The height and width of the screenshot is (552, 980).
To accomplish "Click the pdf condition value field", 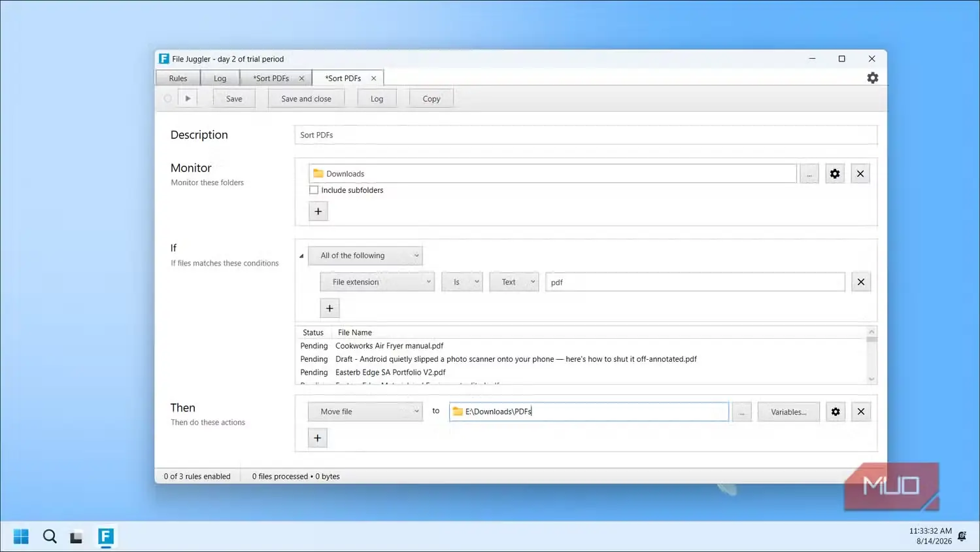I will coord(696,282).
